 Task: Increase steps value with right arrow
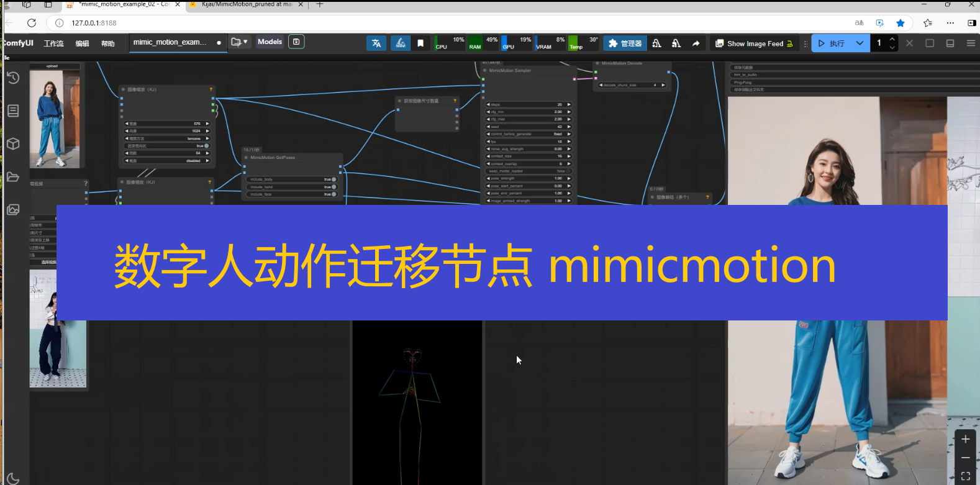coord(569,104)
